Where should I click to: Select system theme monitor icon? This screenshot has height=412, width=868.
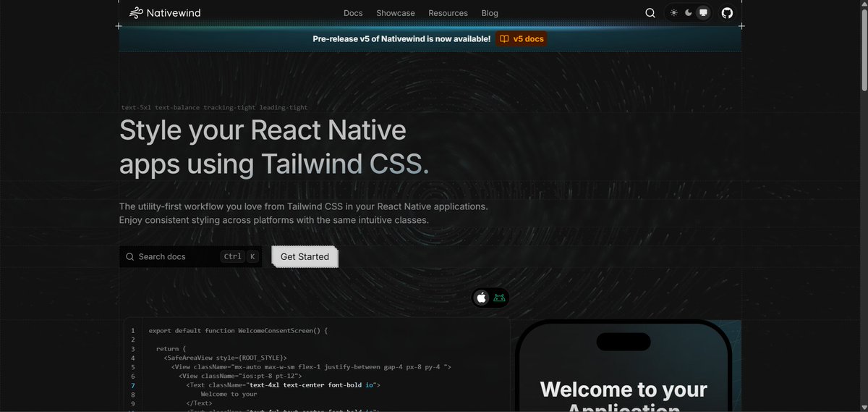tap(702, 13)
